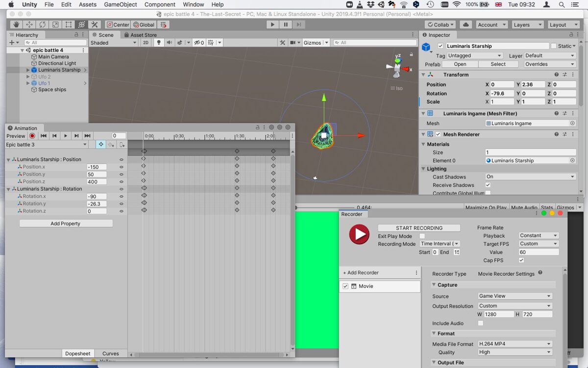Disable the Mesh Renderer component checkbox
588x368 pixels.
(439, 134)
